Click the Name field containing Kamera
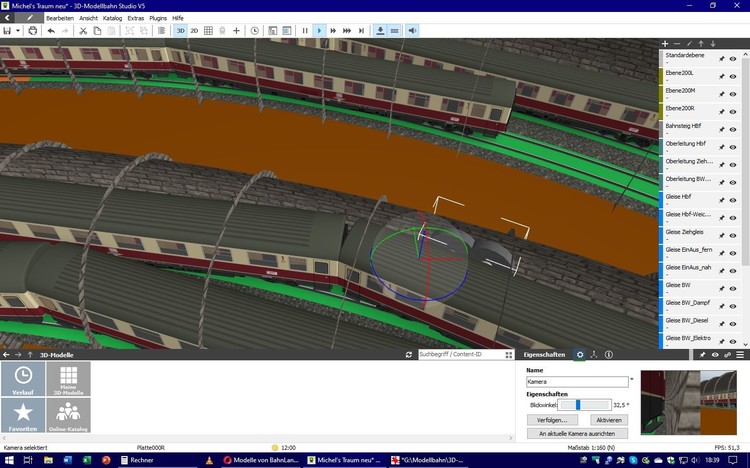Screen dimensions: 750x468 (577, 382)
